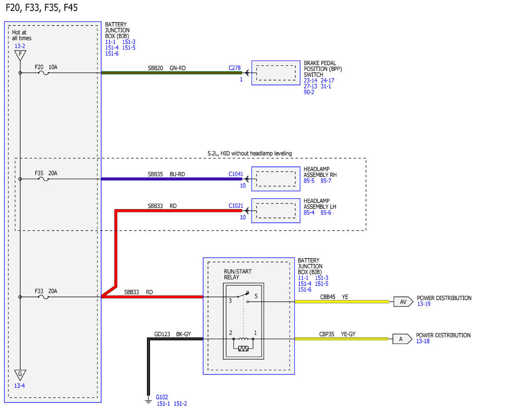Open connector C1041 reference
Screen dimensions: 532x411
236,174
